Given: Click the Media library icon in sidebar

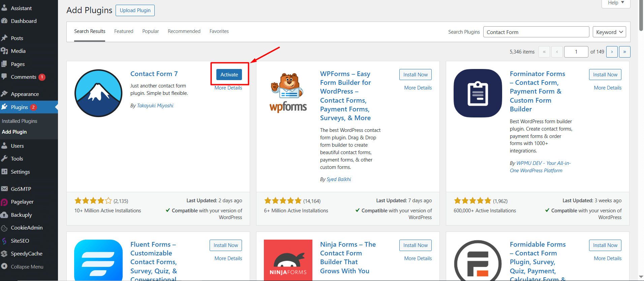Looking at the screenshot, I should click(x=4, y=51).
